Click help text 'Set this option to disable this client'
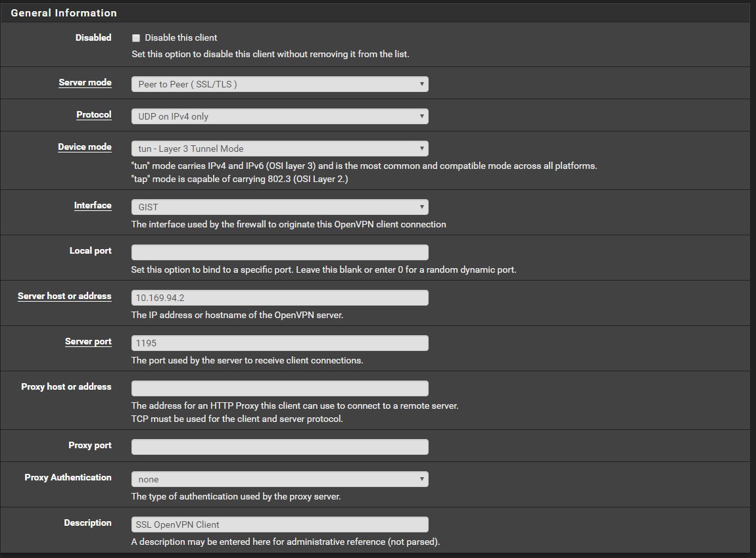The height and width of the screenshot is (558, 756). 270,54
